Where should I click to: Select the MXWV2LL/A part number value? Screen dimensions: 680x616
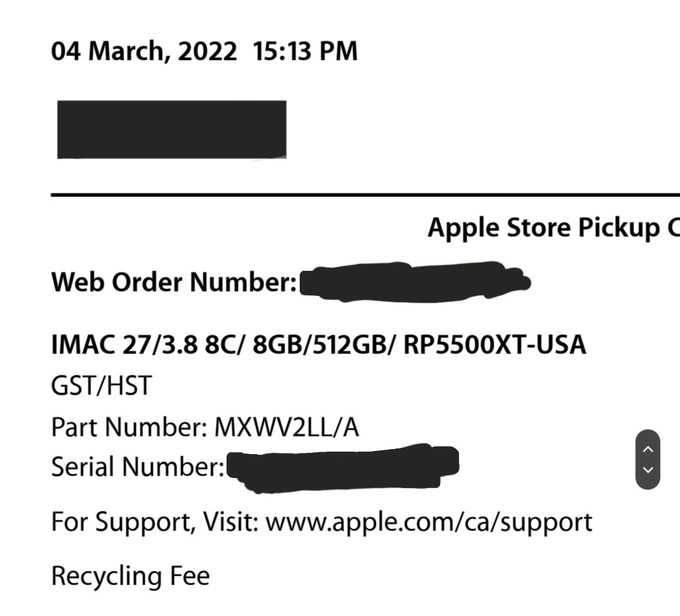click(286, 427)
